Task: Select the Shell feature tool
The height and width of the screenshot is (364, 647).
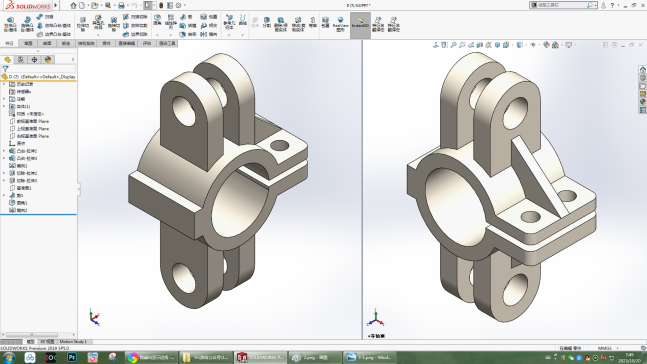Action: point(188,34)
